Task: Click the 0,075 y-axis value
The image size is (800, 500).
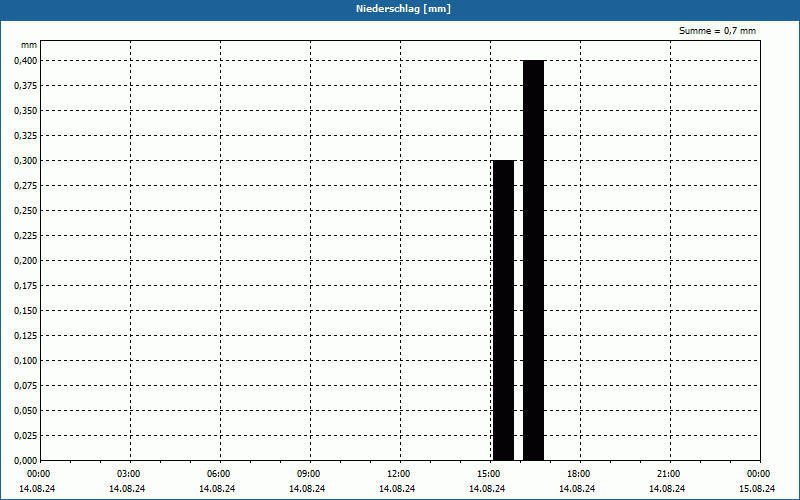Action: (26, 385)
